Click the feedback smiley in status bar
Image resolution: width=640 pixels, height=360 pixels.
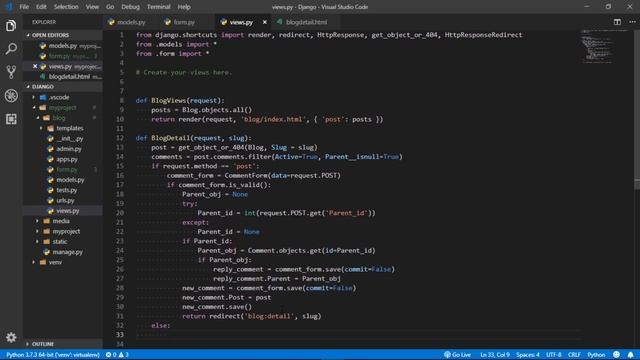point(616,355)
